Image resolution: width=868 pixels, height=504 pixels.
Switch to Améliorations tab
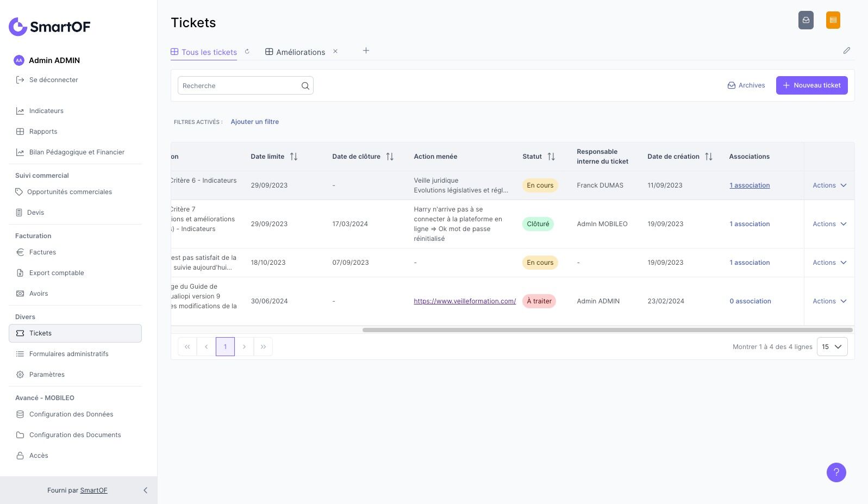pyautogui.click(x=295, y=52)
